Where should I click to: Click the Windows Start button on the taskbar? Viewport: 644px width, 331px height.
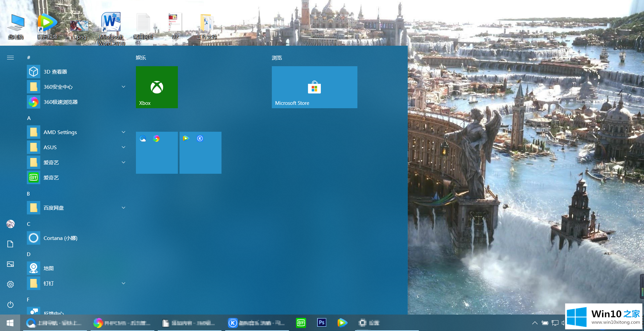[x=10, y=323]
